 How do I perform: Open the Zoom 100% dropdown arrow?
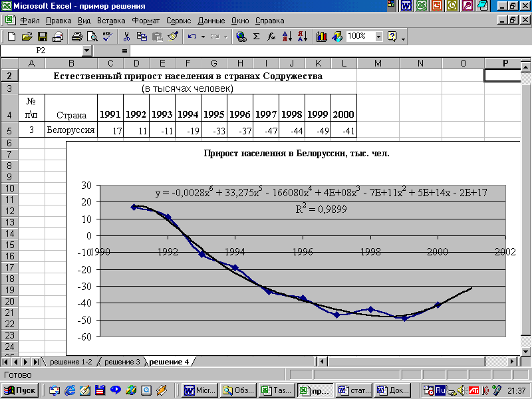coord(379,37)
